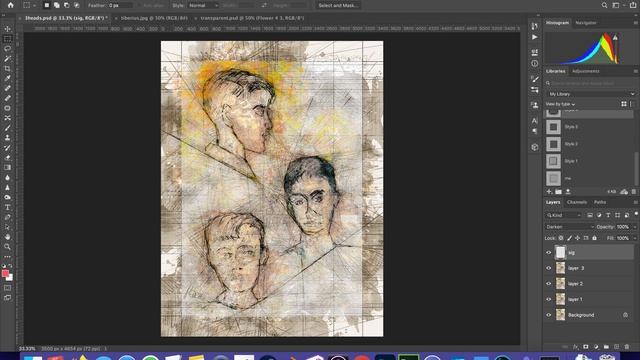This screenshot has width=640, height=360.
Task: Switch to tiberius.jpg document tab
Action: point(154,18)
